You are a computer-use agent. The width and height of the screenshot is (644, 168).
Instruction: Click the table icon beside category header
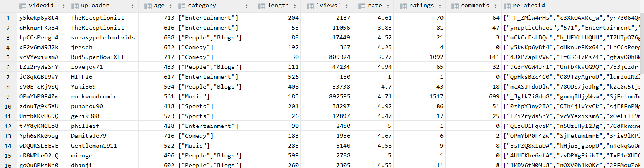(x=182, y=6)
